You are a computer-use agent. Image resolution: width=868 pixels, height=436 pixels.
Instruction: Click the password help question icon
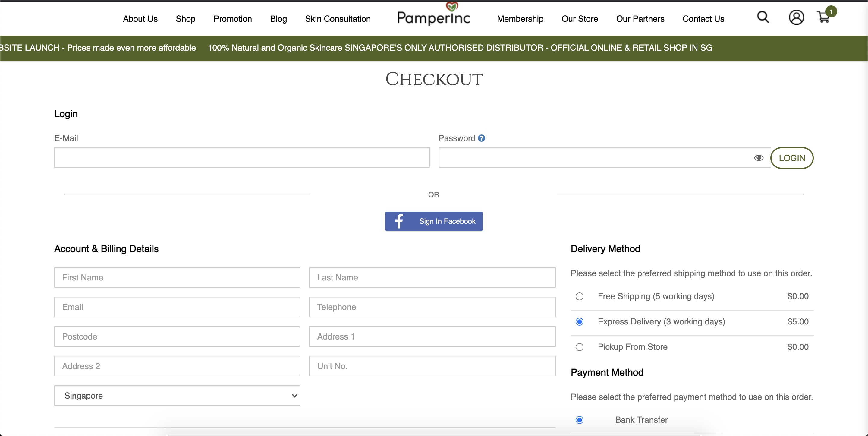[x=482, y=138]
